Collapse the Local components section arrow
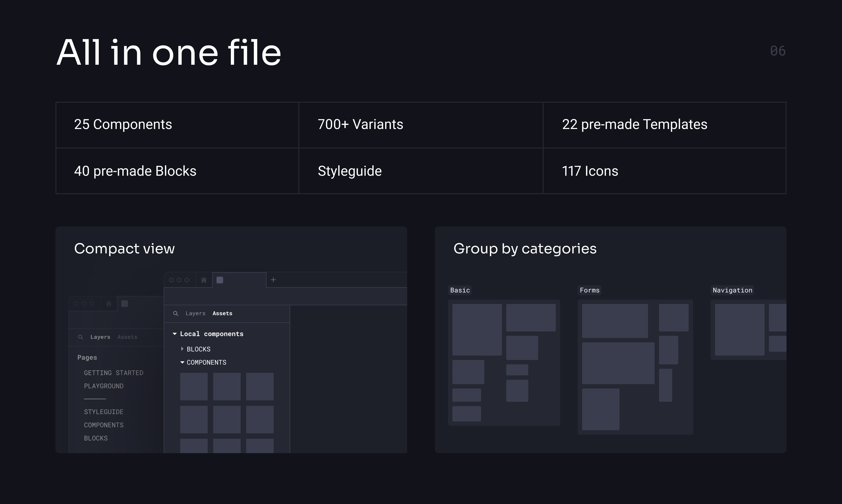The width and height of the screenshot is (842, 504). point(175,334)
